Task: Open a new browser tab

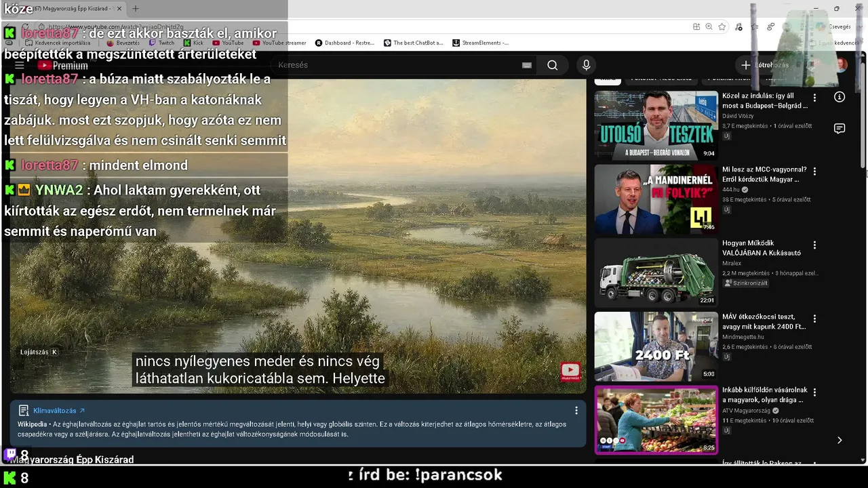Action: 136,9
